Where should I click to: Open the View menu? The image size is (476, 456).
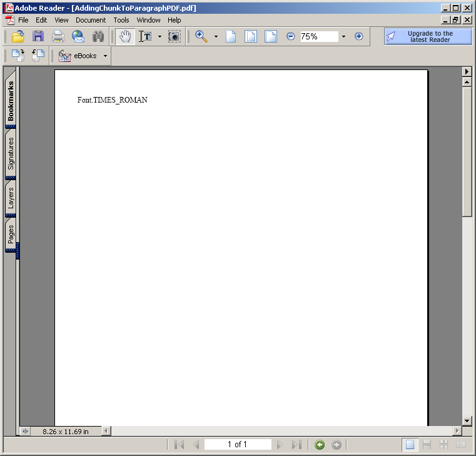click(x=61, y=20)
